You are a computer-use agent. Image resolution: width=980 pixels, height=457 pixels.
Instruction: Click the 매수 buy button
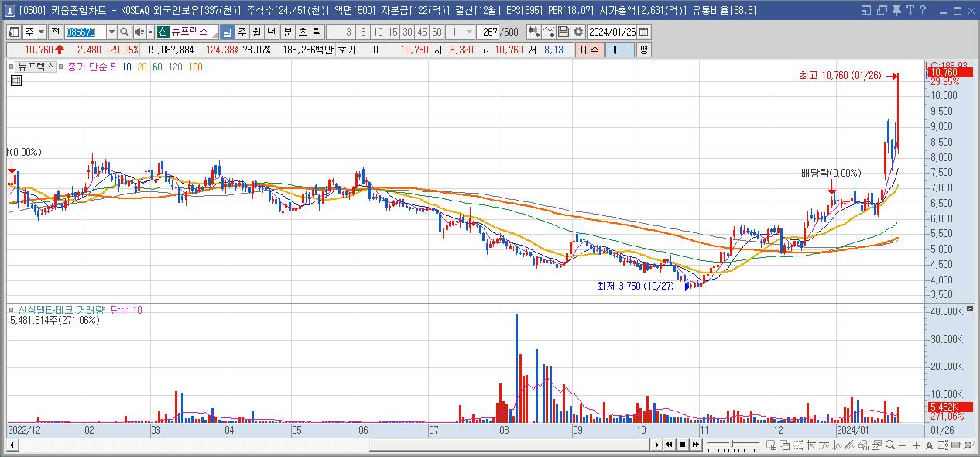click(x=590, y=50)
